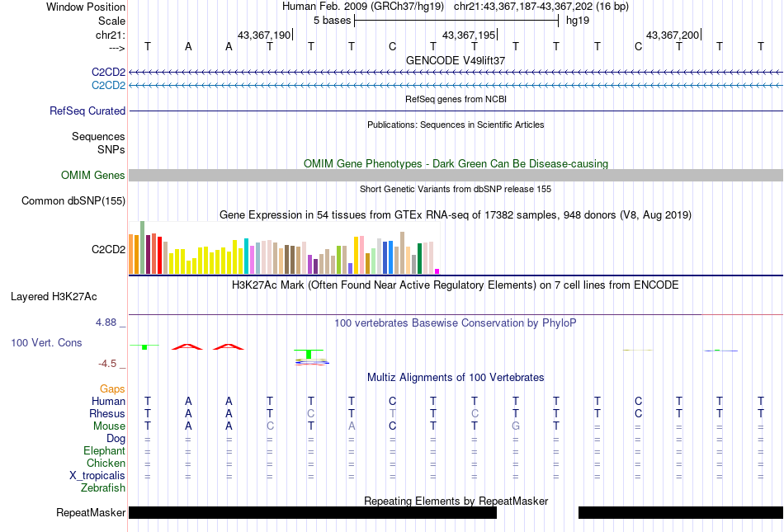Click the Dog alignment row label
The height and width of the screenshot is (532, 784).
(x=116, y=439)
